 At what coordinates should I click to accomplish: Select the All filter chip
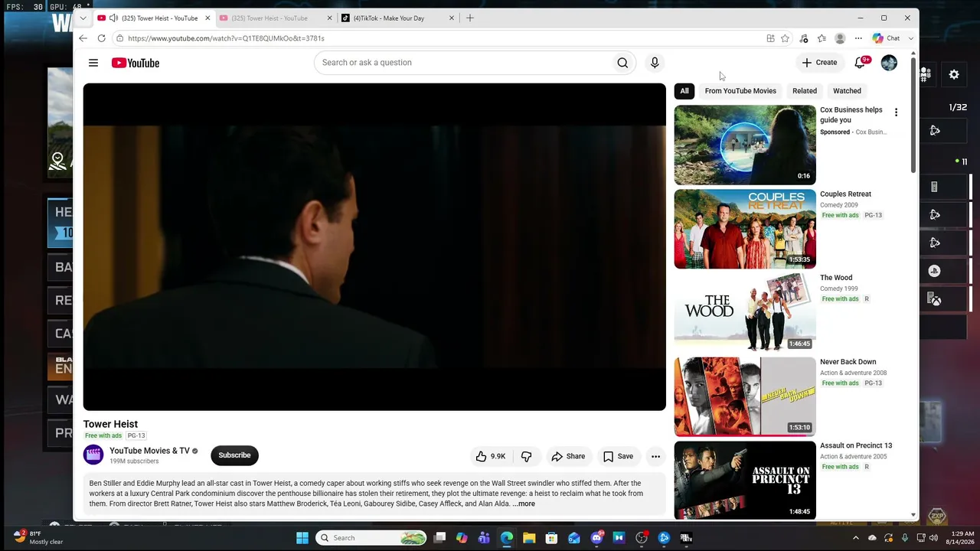click(684, 91)
